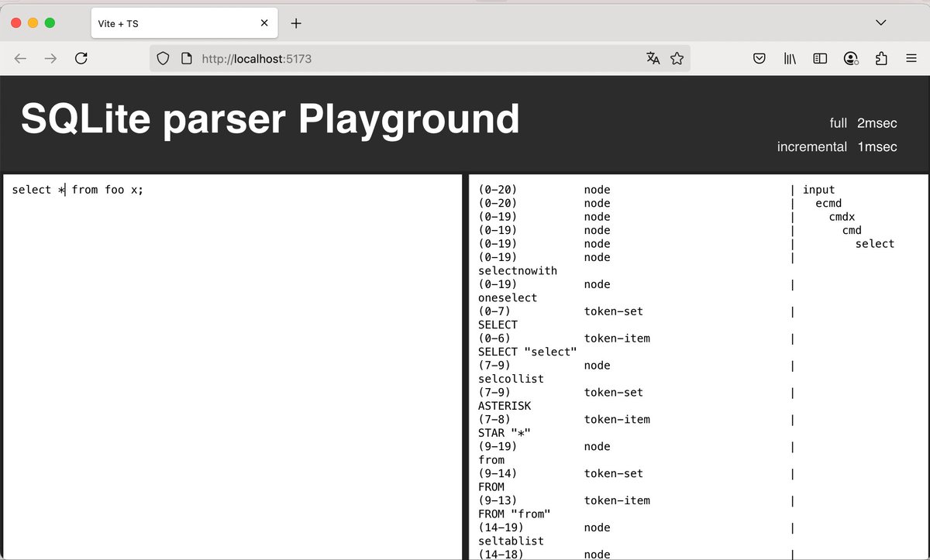Image resolution: width=930 pixels, height=560 pixels.
Task: Click the (9-19) node row
Action: click(637, 447)
